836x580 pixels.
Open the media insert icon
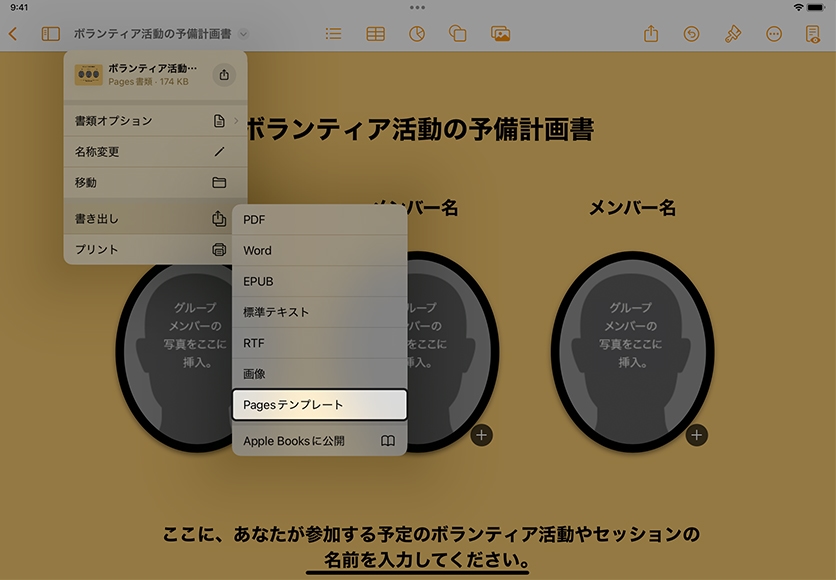pyautogui.click(x=501, y=34)
